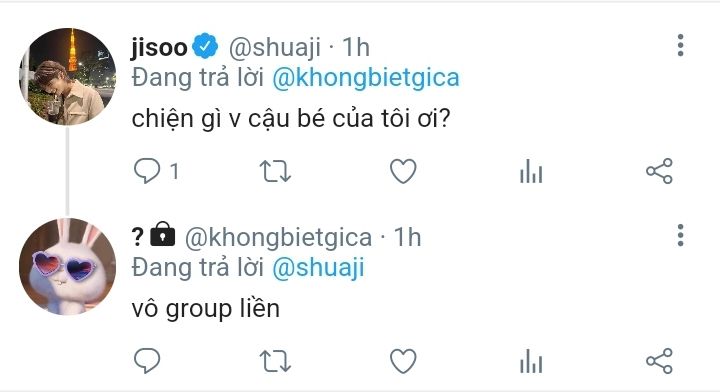Open the jisoo display name
Screen dimensions: 720x392
(159, 47)
